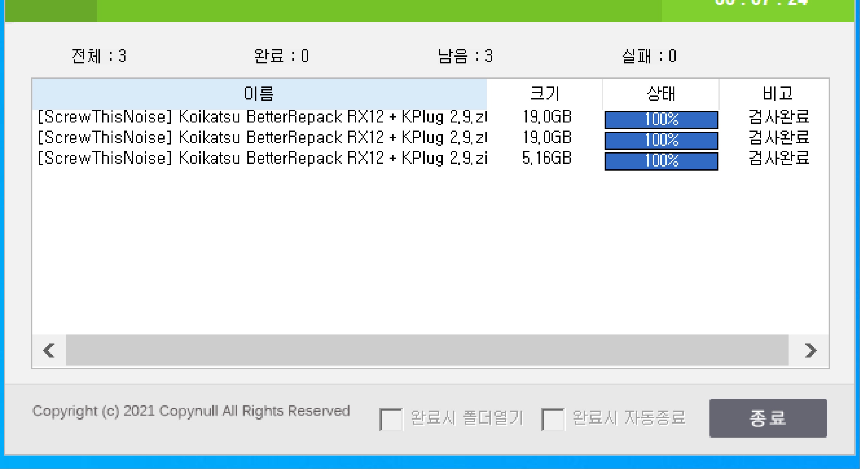Screen dimensions: 868x472
Task: Click the horizontal scrollbar thumb
Action: click(427, 350)
